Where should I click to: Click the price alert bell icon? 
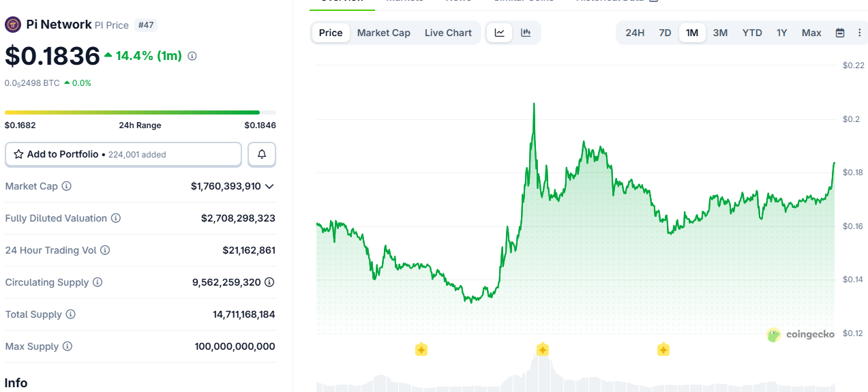tap(262, 155)
